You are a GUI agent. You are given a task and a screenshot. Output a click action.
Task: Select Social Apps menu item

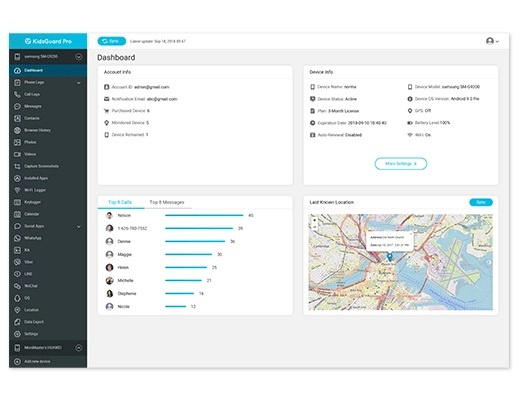[x=48, y=226]
